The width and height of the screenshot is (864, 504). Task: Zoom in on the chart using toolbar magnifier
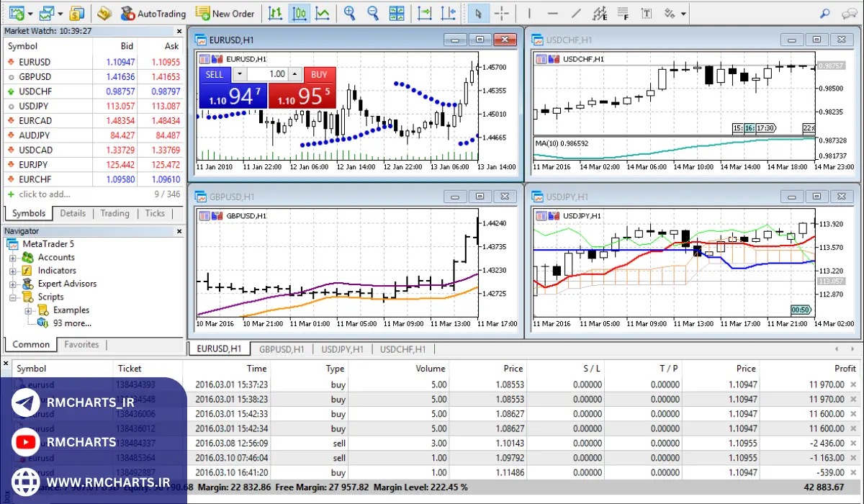point(350,13)
